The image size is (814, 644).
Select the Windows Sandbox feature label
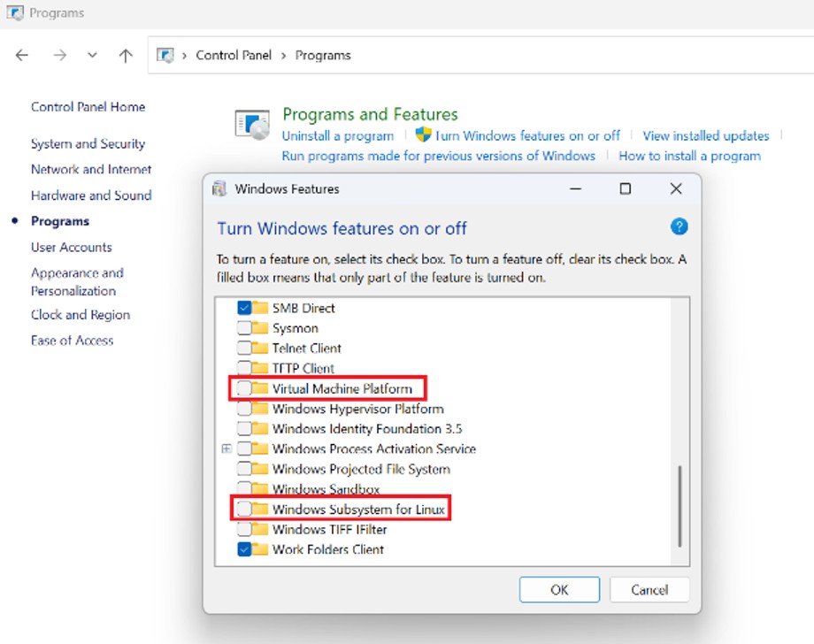(326, 489)
